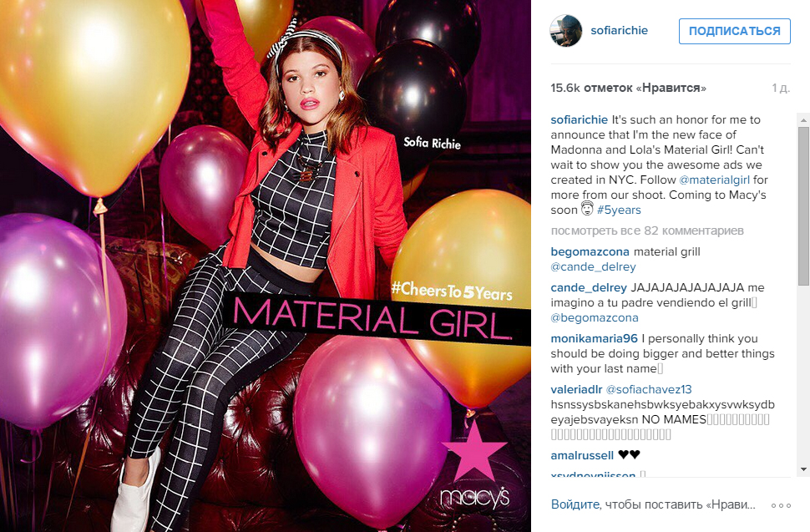810x532 pixels.
Task: Click the @begomazcona mention link
Action: click(595, 317)
